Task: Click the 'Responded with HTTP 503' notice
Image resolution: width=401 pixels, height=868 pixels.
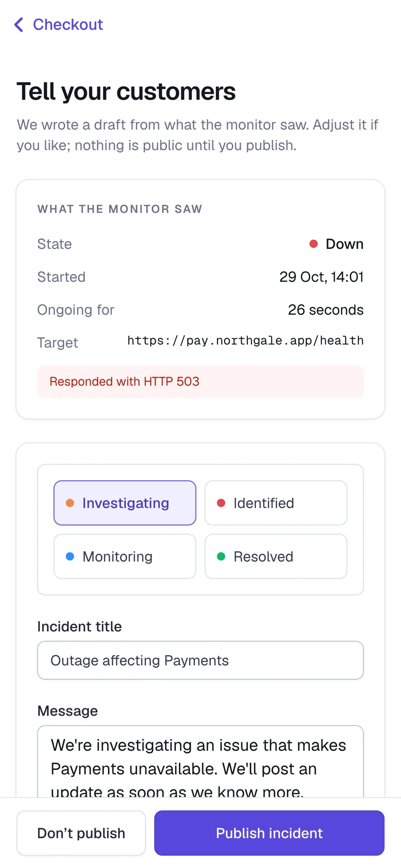Action: coord(200,382)
